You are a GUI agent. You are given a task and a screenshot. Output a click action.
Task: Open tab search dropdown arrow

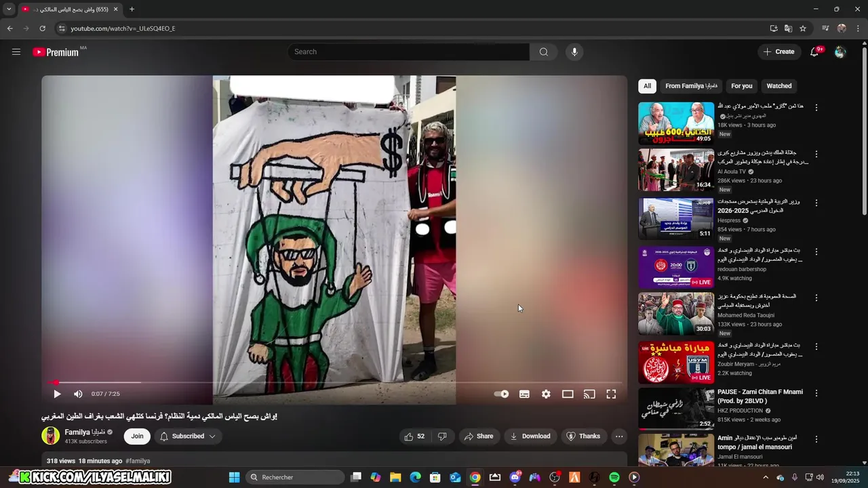[x=9, y=9]
